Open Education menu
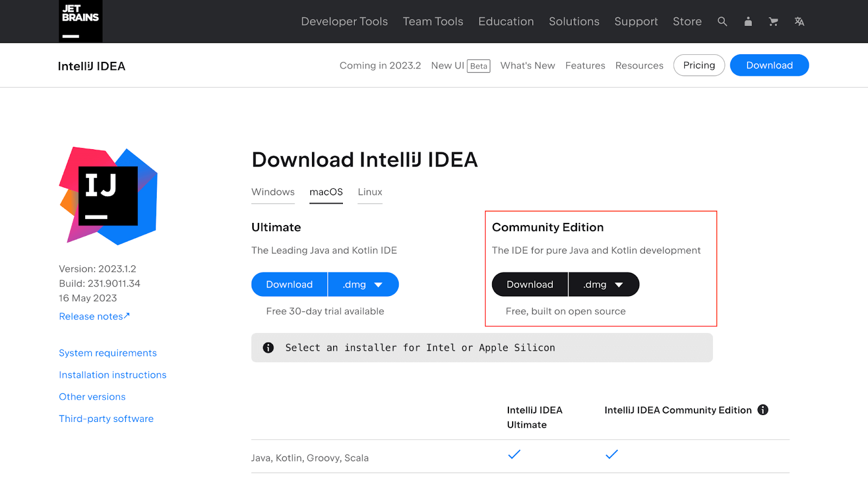This screenshot has width=868, height=480. coord(506,22)
